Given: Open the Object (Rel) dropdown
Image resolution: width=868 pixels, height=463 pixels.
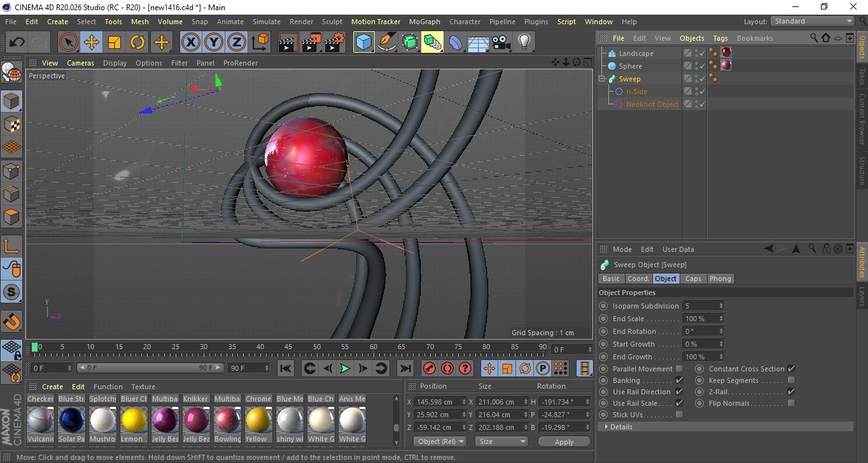Looking at the screenshot, I should (x=440, y=441).
